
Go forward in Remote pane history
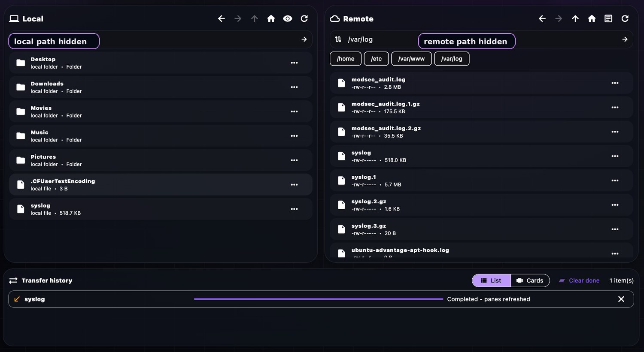(x=559, y=18)
